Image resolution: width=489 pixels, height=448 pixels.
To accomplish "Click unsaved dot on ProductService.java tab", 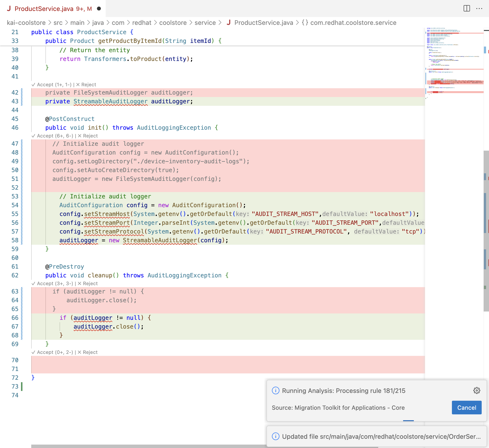I will (99, 9).
